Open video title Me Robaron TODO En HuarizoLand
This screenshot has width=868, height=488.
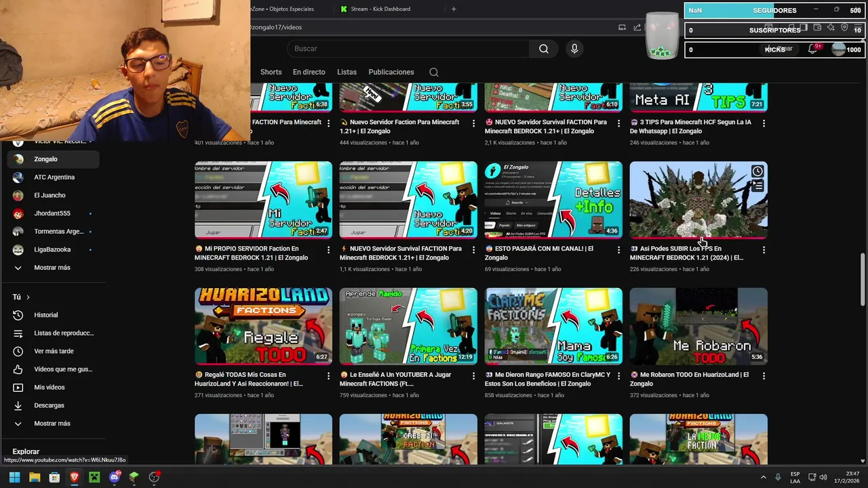click(x=689, y=379)
